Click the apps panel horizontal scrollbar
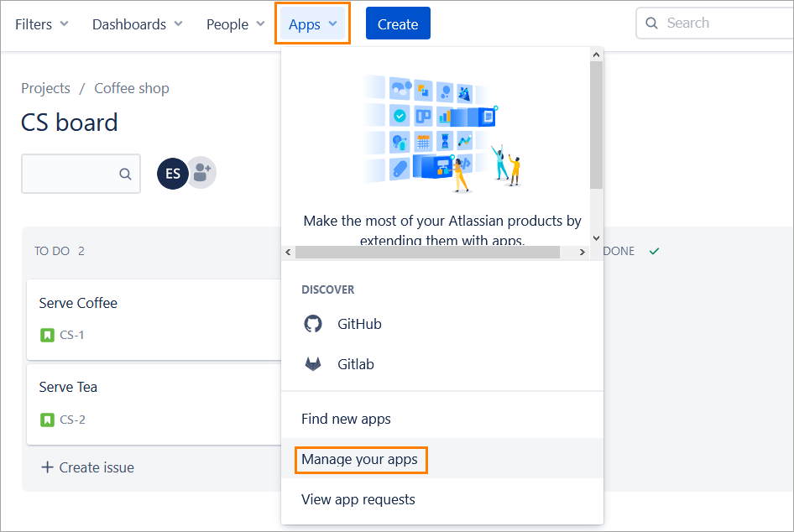Screen dimensions: 794x532 [x=436, y=252]
